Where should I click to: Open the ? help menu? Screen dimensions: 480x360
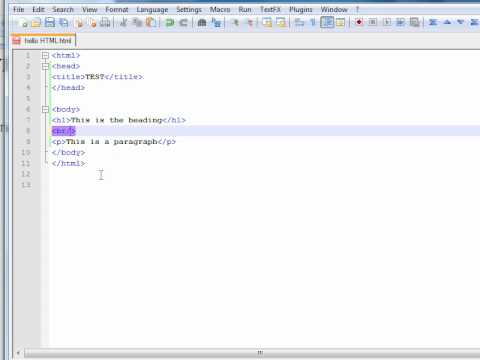pyautogui.click(x=357, y=9)
